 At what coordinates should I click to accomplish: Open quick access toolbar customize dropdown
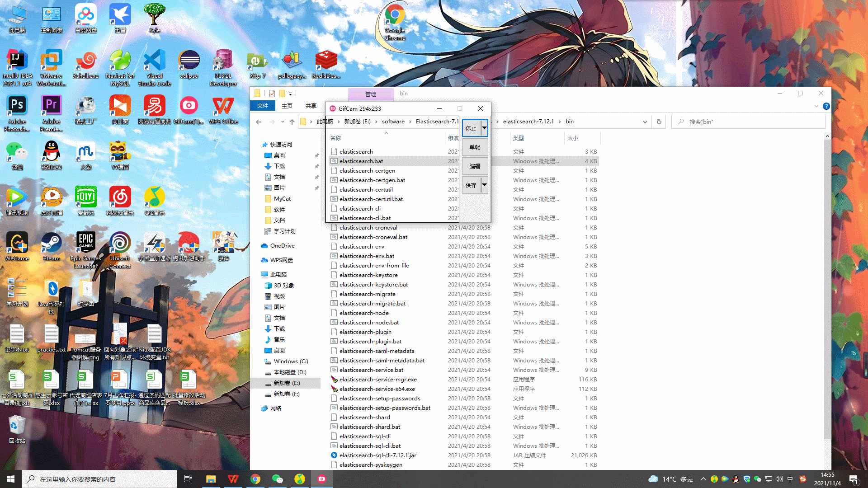click(290, 94)
